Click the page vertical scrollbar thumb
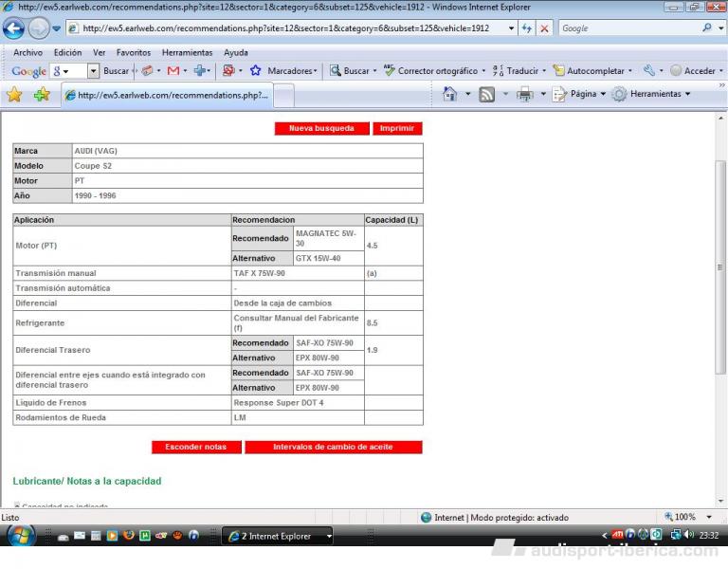This screenshot has width=728, height=569. click(x=720, y=267)
